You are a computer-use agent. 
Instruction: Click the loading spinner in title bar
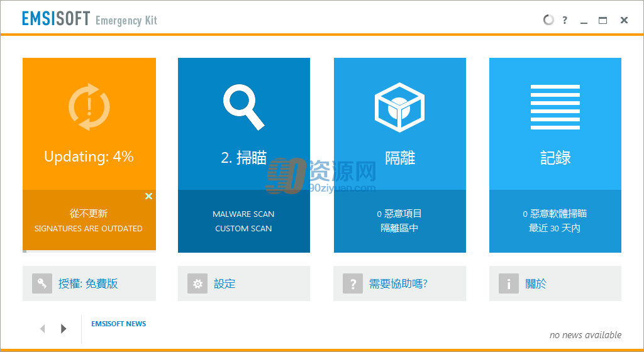548,19
